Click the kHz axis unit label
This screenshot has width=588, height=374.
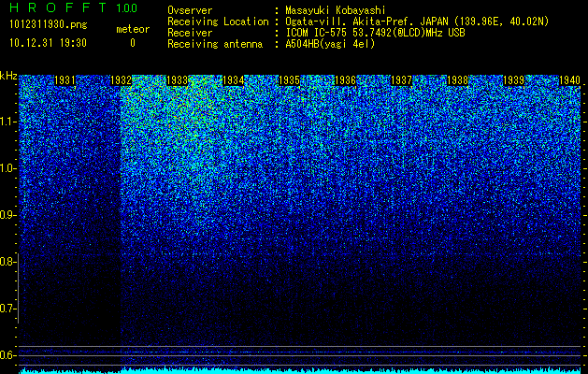tap(8, 76)
